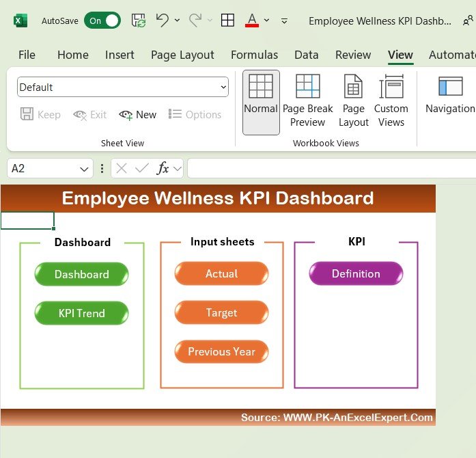Switch to the Insert ribbon tab
This screenshot has width=476, height=458.
[120, 55]
